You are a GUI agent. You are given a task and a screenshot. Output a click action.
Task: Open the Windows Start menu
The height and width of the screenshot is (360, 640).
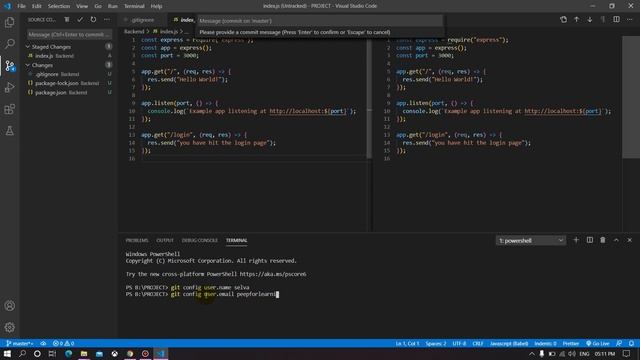pos(7,353)
